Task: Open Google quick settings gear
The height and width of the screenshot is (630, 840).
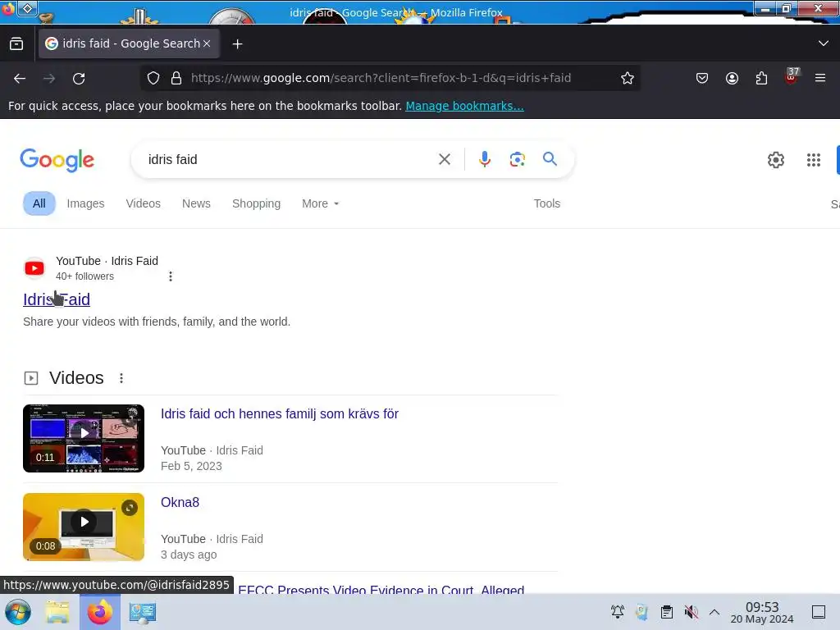Action: click(776, 160)
